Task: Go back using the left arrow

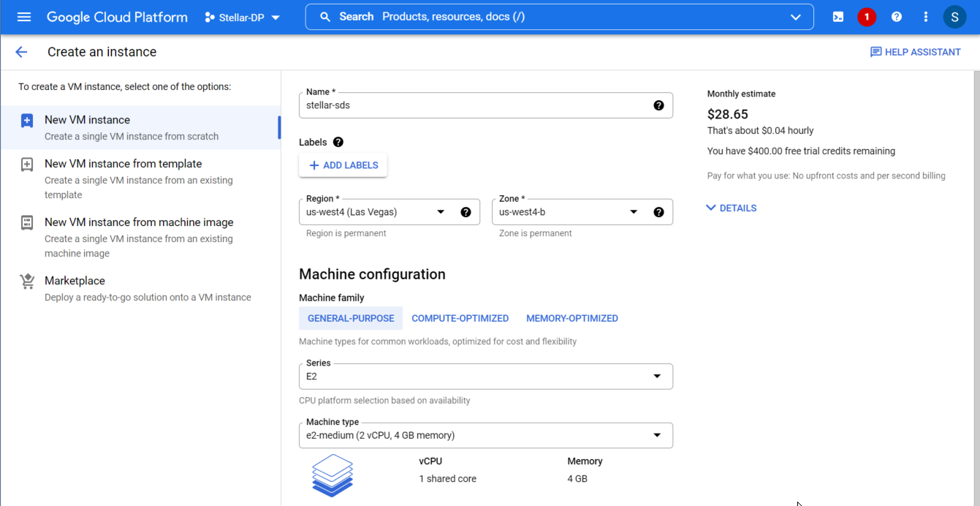Action: point(21,52)
